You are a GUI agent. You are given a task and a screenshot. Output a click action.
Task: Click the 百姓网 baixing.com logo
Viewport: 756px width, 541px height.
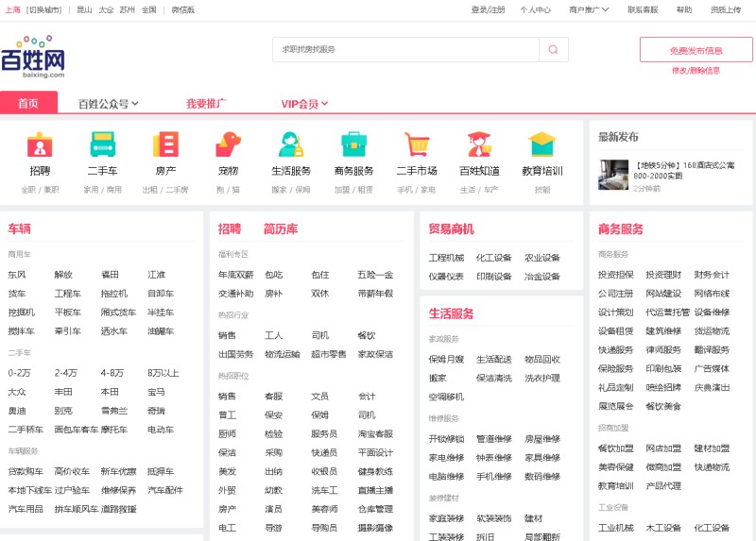[33, 57]
